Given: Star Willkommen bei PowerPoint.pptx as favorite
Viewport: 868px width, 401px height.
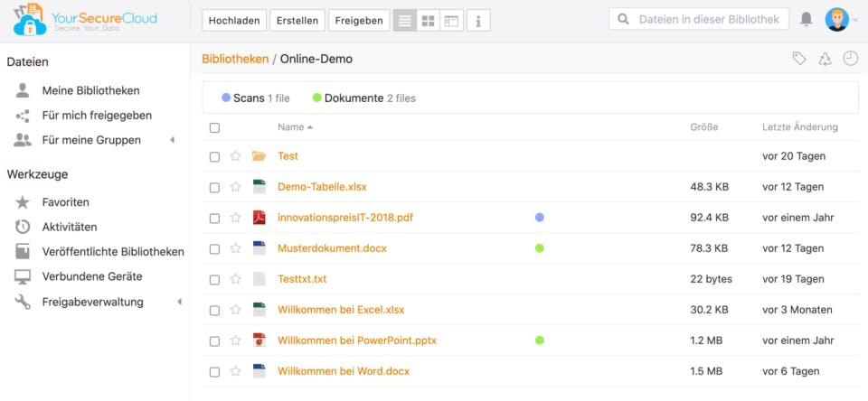Looking at the screenshot, I should (235, 340).
